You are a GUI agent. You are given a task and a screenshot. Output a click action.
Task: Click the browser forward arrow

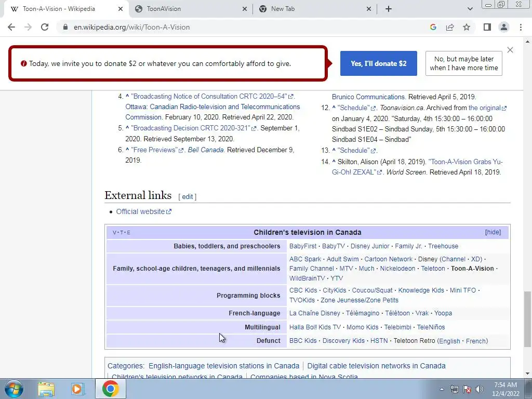pos(28,27)
